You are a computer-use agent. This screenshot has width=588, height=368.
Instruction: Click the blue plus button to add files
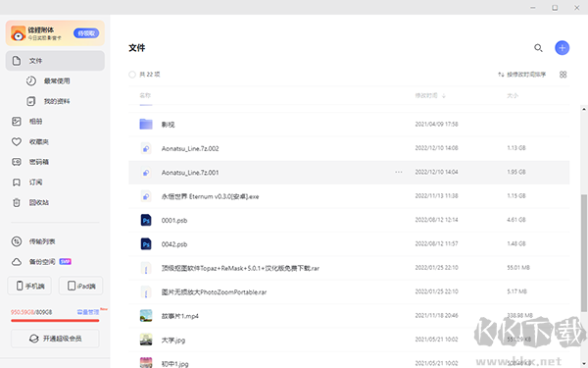pyautogui.click(x=562, y=48)
